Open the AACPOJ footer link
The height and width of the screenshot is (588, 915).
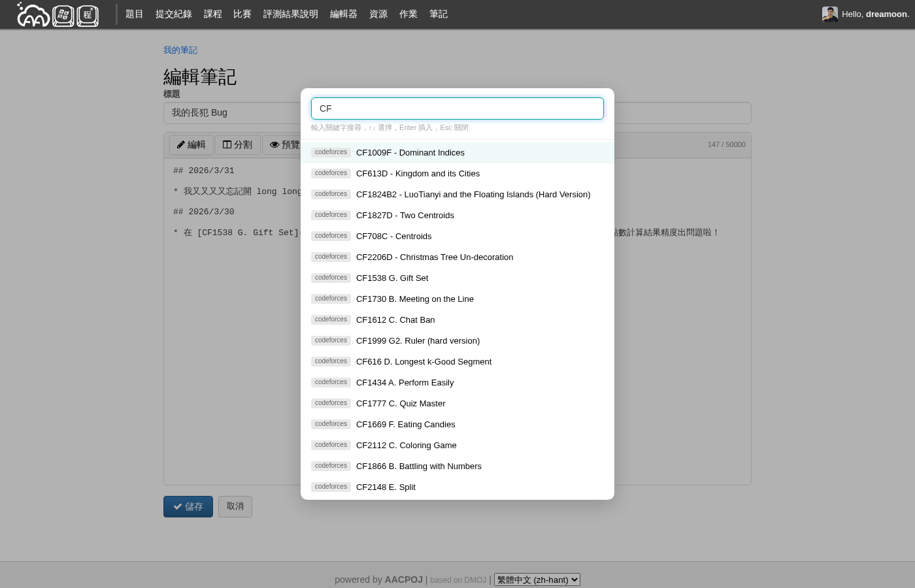(x=403, y=580)
